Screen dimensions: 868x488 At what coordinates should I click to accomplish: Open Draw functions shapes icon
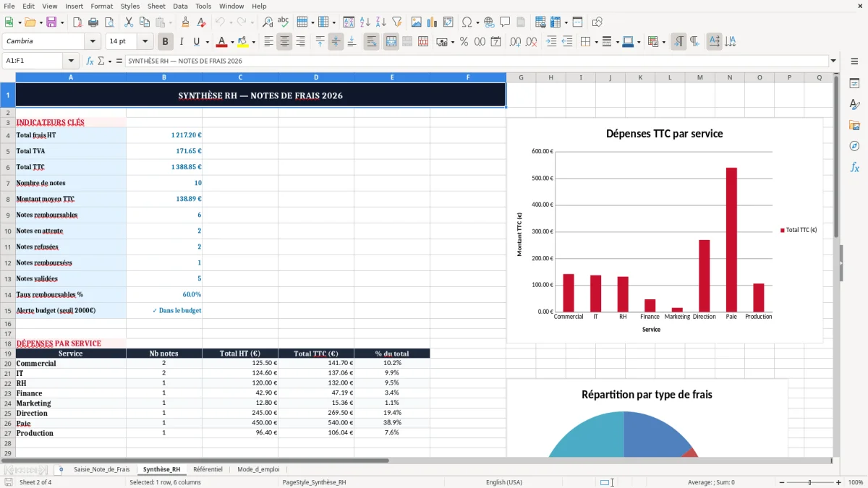coord(597,22)
